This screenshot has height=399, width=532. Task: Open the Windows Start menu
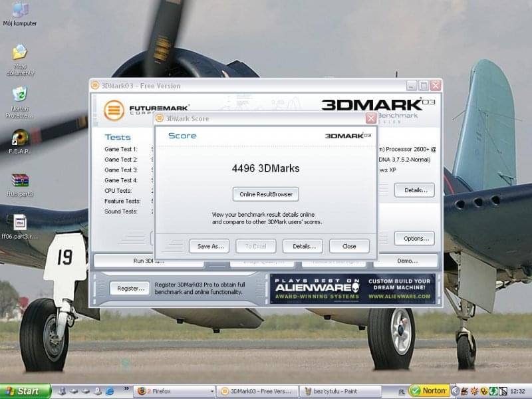(25, 391)
